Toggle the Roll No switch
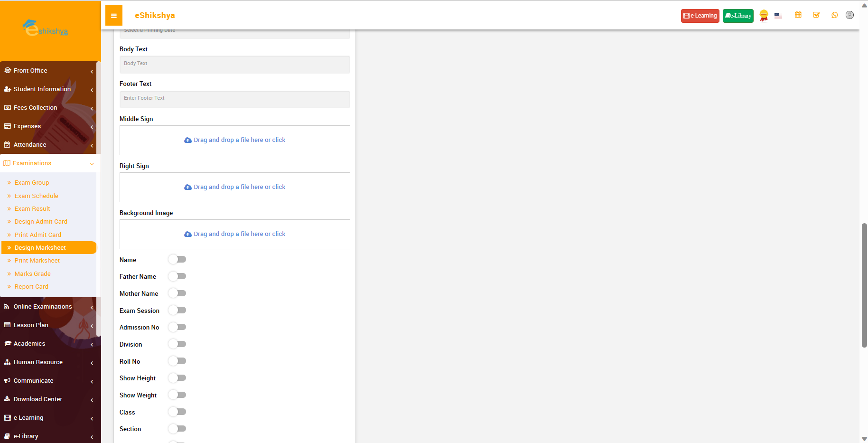 click(x=177, y=361)
